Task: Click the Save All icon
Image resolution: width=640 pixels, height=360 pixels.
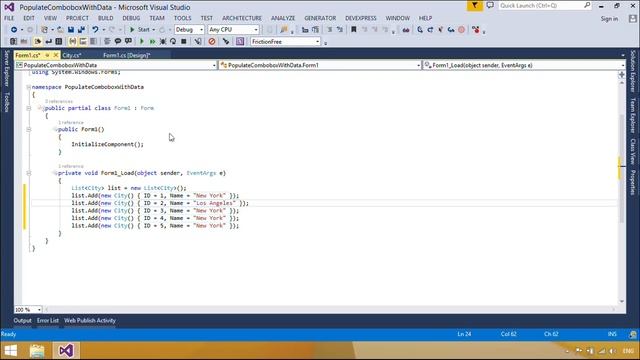Action: coord(81,30)
